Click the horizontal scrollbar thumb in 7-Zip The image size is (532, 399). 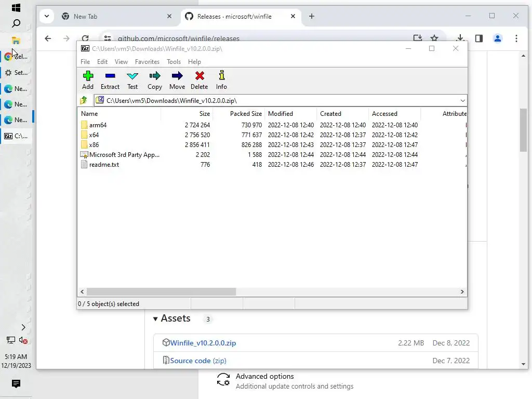(161, 292)
